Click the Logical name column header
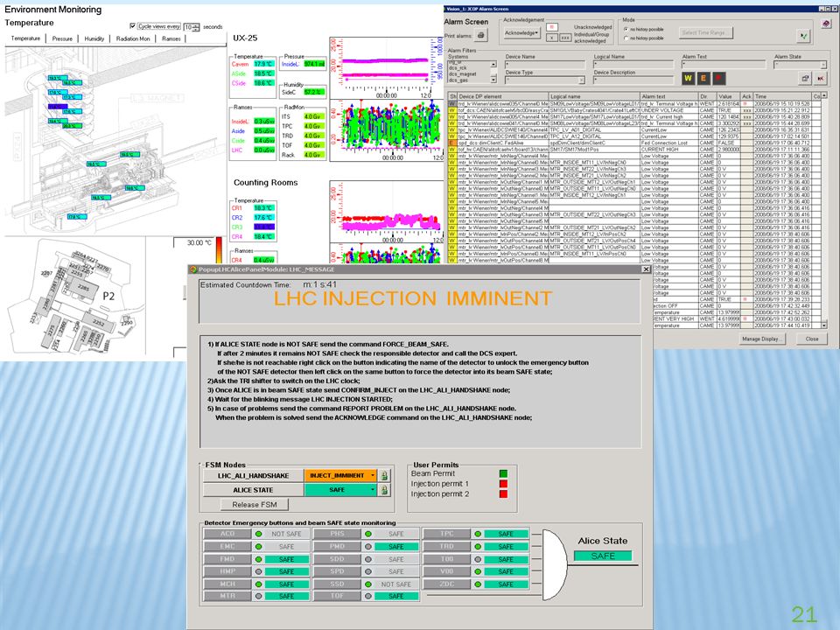Viewport: 840px width, 630px height. click(x=595, y=96)
